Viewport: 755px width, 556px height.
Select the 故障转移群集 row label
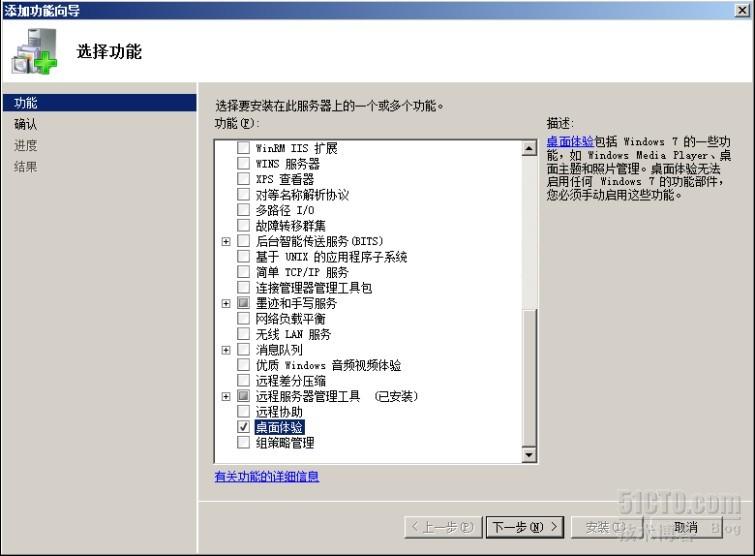pos(290,225)
